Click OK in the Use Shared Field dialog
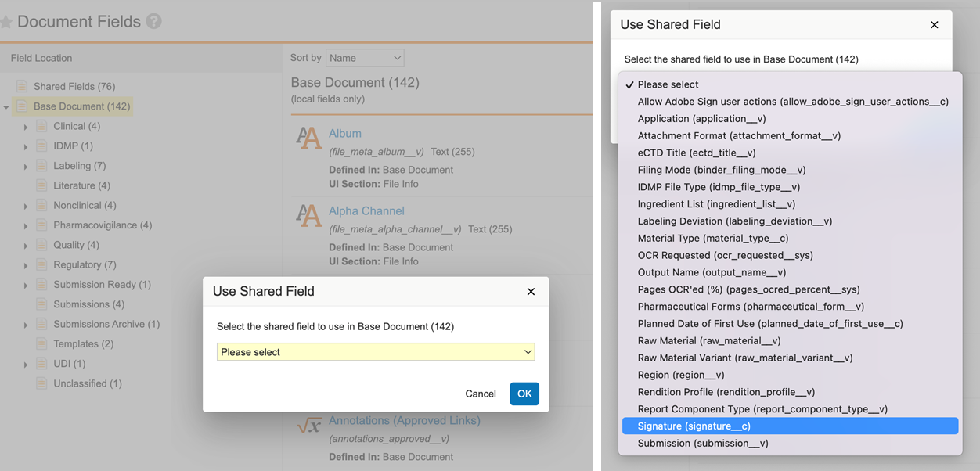 point(524,394)
